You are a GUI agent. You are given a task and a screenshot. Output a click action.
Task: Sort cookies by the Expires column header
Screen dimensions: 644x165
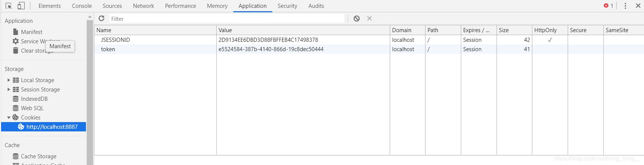[x=479, y=30]
